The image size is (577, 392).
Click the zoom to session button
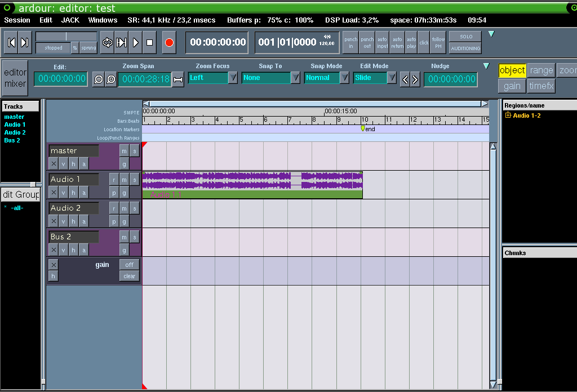(x=178, y=79)
